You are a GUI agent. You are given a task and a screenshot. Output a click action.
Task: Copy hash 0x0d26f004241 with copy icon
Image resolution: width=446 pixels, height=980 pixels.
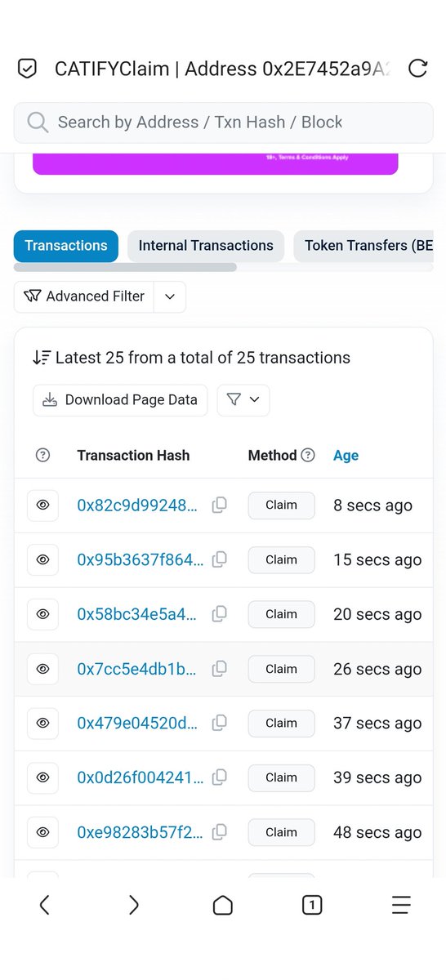(219, 777)
